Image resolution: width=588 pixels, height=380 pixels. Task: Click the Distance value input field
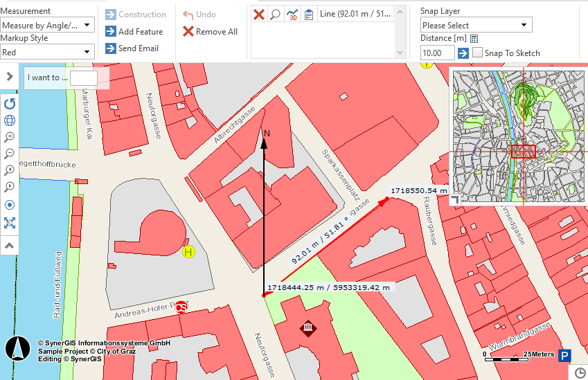(437, 53)
